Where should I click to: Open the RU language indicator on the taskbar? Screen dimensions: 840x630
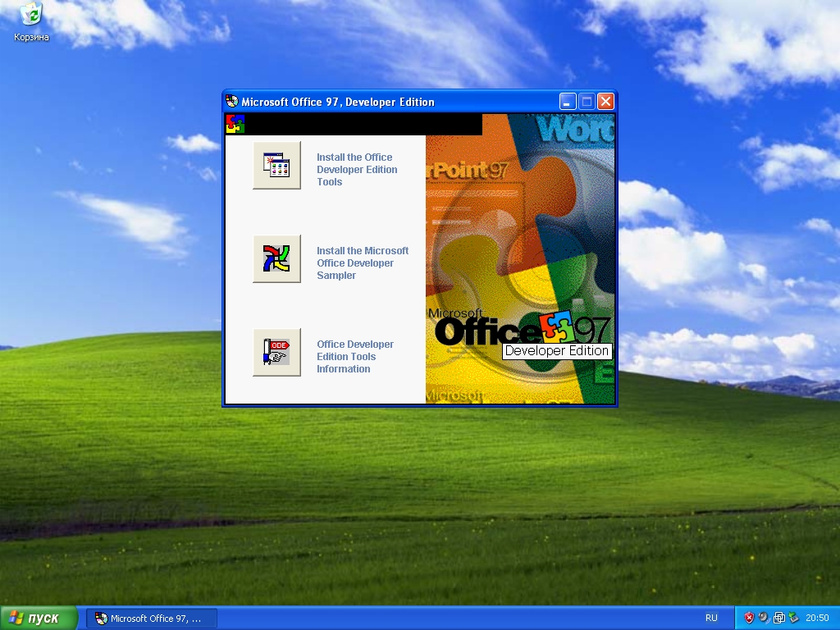[x=711, y=618]
